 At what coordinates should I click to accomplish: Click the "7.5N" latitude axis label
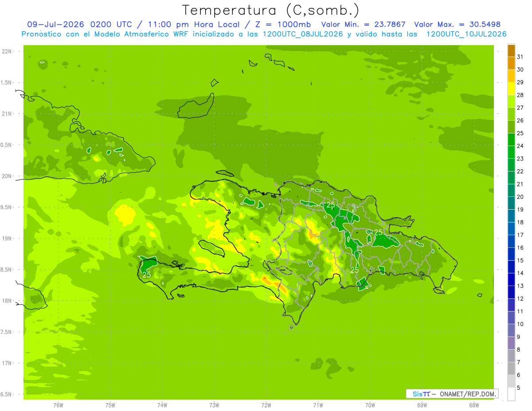tap(7, 332)
